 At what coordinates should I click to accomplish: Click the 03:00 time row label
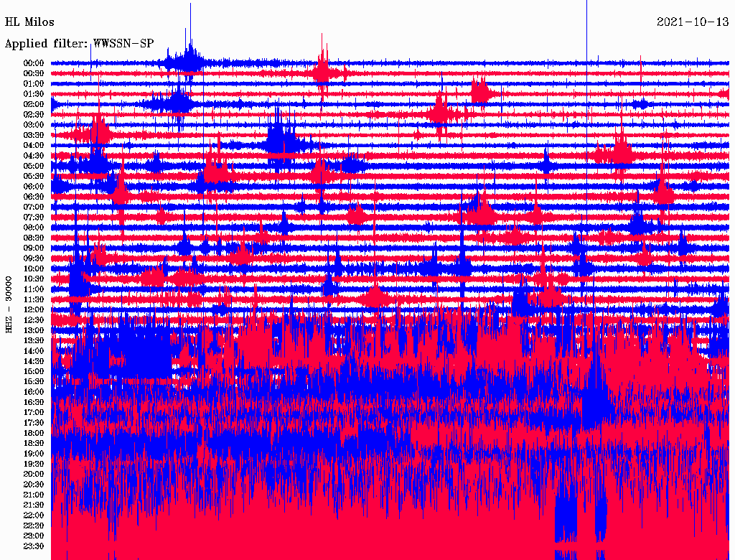(34, 125)
